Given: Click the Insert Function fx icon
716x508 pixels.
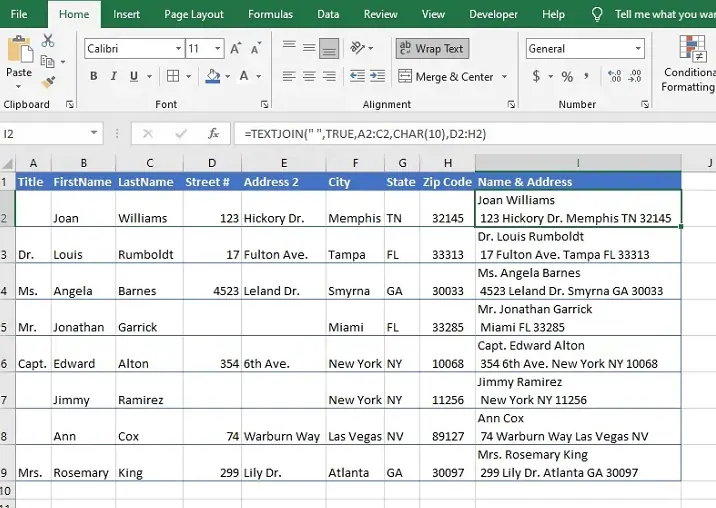Looking at the screenshot, I should pyautogui.click(x=213, y=133).
